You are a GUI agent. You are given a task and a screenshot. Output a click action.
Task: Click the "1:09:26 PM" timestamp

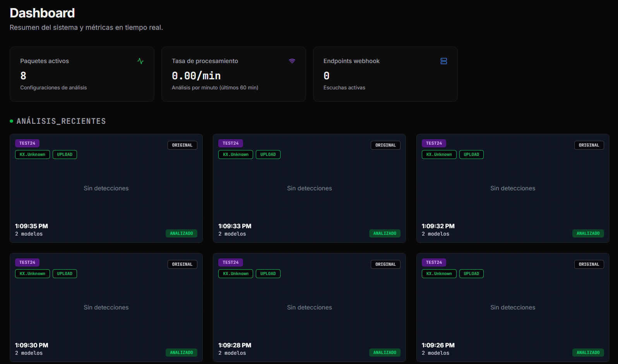pyautogui.click(x=438, y=345)
